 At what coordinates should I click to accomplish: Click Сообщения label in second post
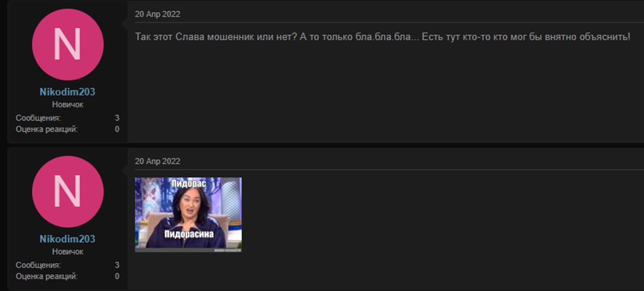point(38,265)
